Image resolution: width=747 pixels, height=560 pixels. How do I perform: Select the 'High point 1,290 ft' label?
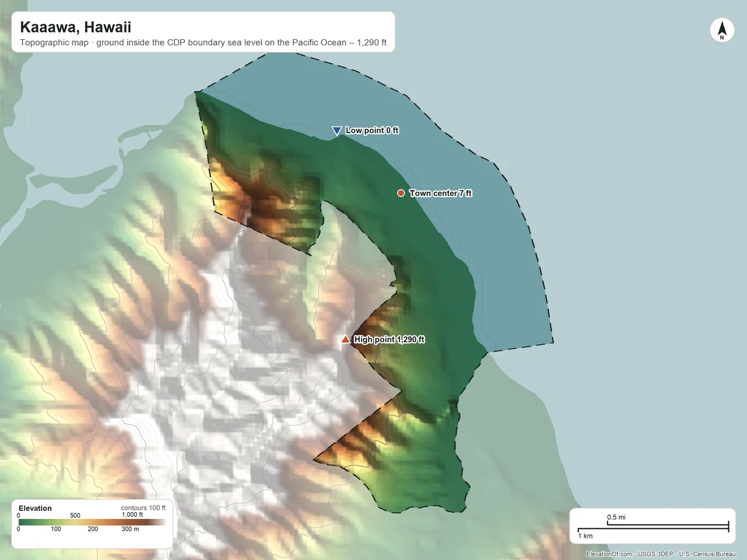tap(389, 340)
